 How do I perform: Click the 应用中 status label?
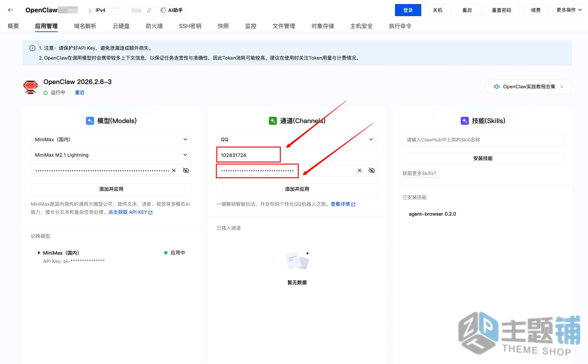[178, 253]
